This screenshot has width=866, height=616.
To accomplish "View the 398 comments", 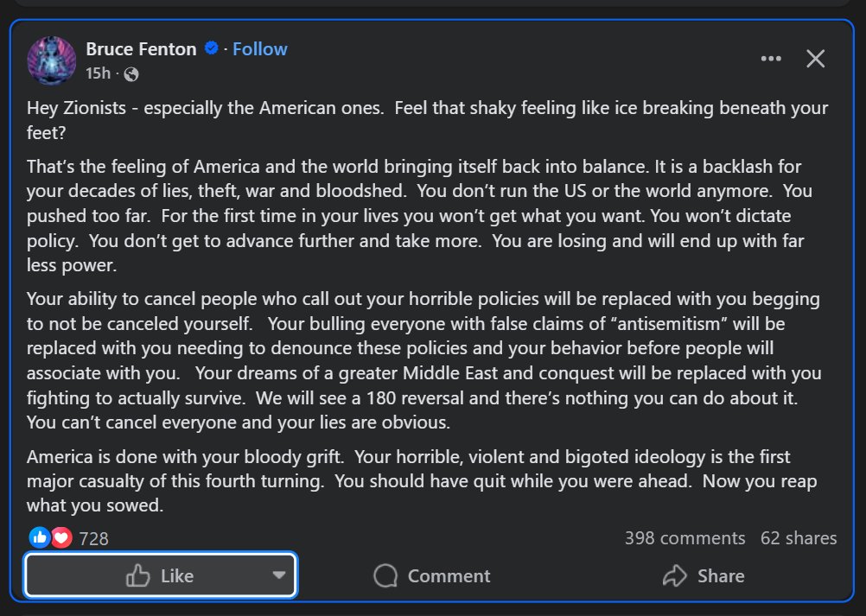I will 685,538.
